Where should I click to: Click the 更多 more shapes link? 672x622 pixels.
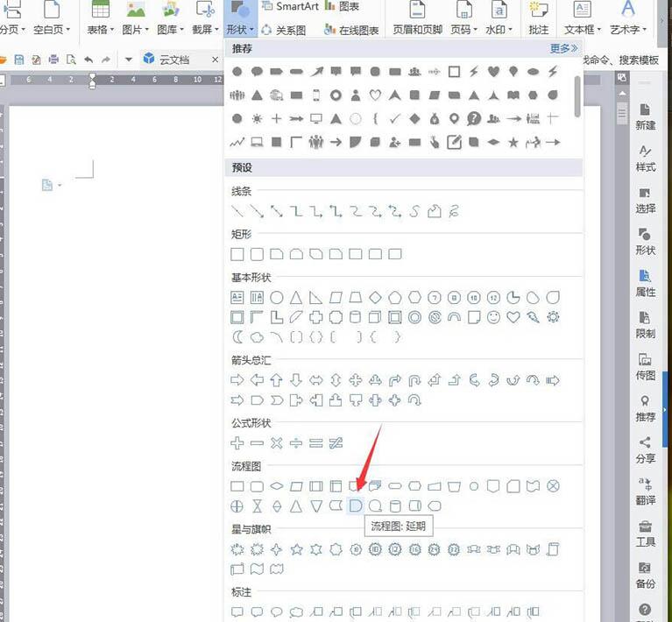coord(563,49)
